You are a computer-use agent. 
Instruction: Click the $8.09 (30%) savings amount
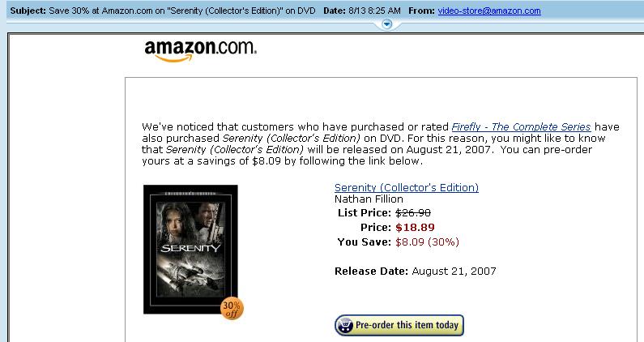coord(427,242)
